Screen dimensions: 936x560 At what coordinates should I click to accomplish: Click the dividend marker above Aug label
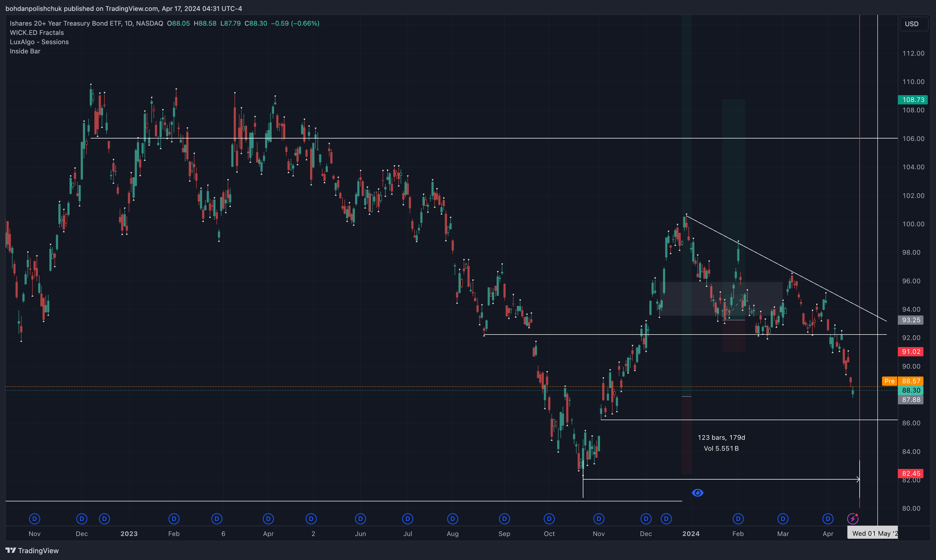pos(452,519)
